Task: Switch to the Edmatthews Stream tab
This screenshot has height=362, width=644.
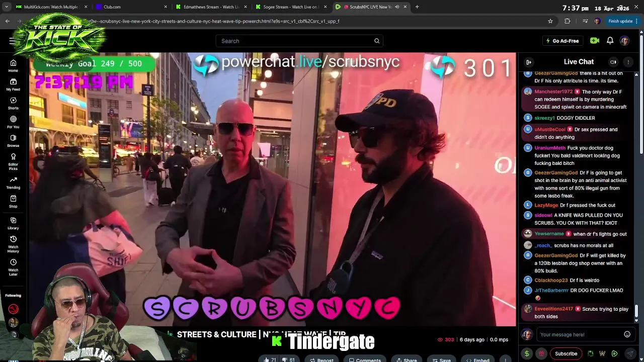Action: (x=210, y=7)
